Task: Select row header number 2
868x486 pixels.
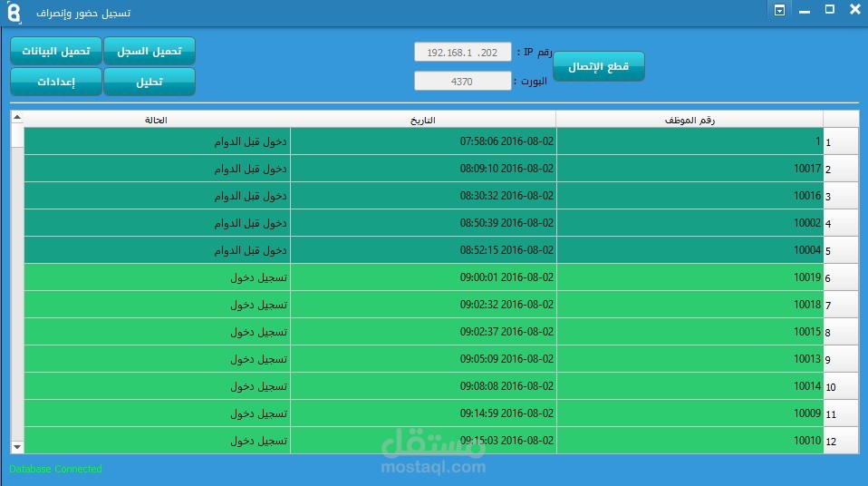Action: click(x=841, y=169)
